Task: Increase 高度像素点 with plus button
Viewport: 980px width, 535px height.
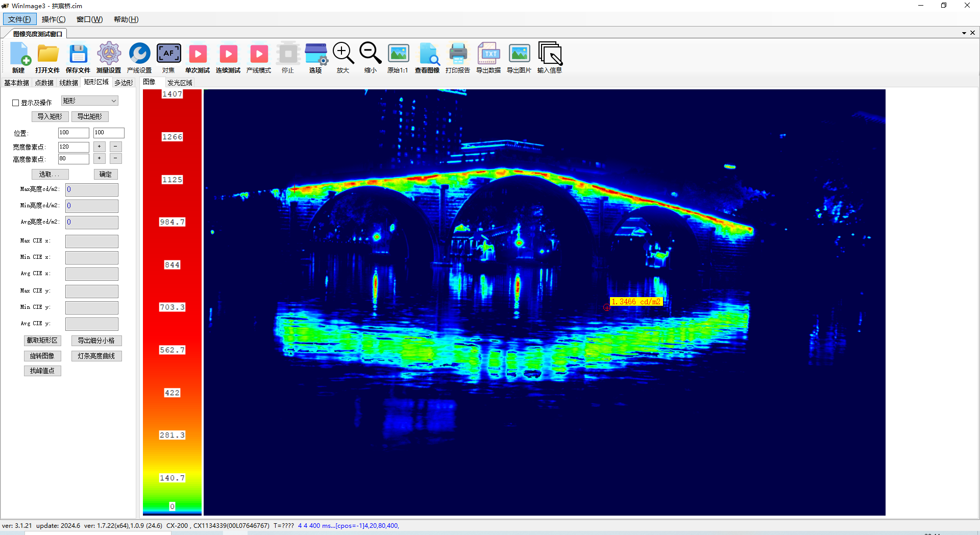Action: [100, 158]
